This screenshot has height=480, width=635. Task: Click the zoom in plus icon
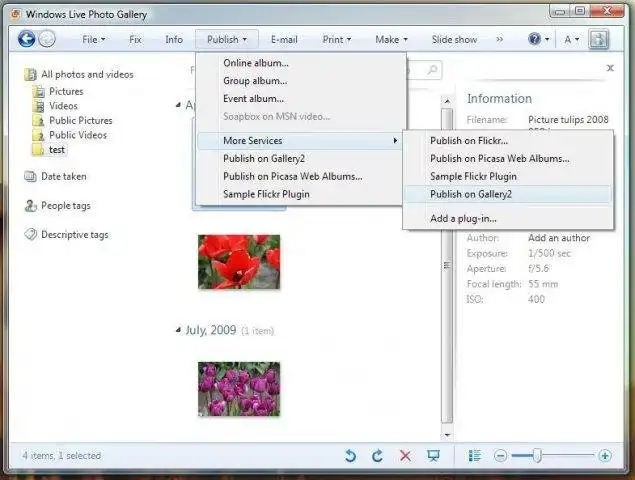click(605, 456)
